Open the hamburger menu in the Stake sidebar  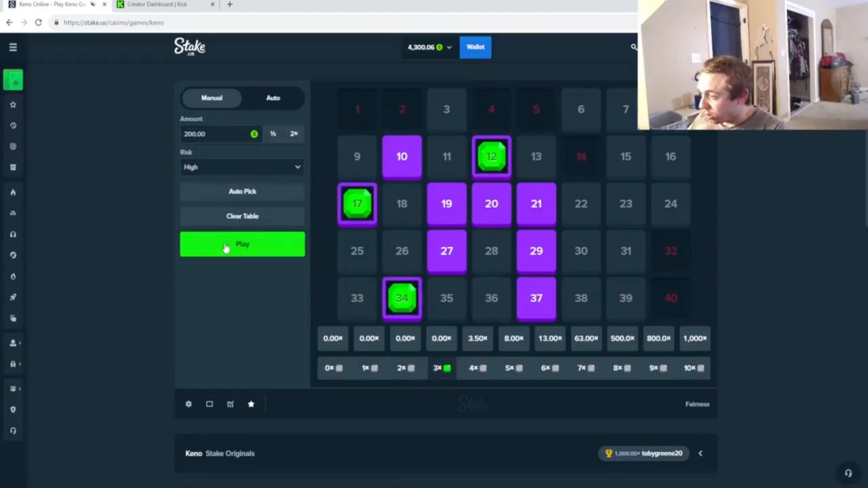(13, 47)
